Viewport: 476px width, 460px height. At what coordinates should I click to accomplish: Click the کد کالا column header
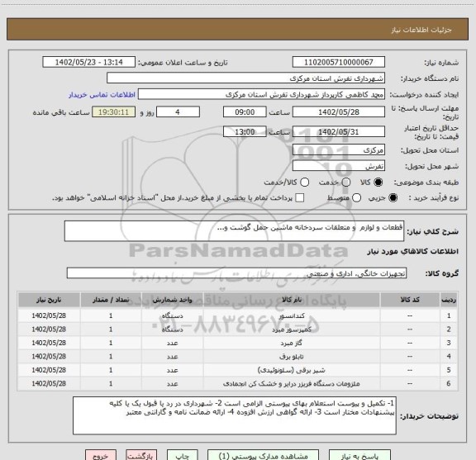pyautogui.click(x=410, y=300)
